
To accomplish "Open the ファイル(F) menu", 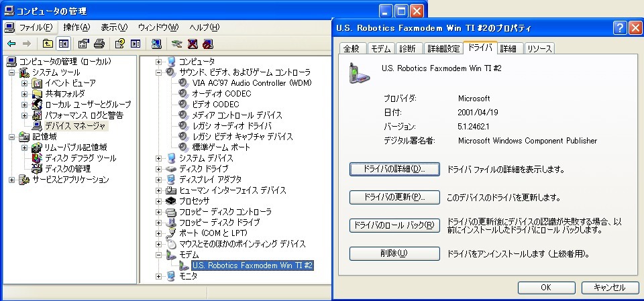I will tap(36, 27).
